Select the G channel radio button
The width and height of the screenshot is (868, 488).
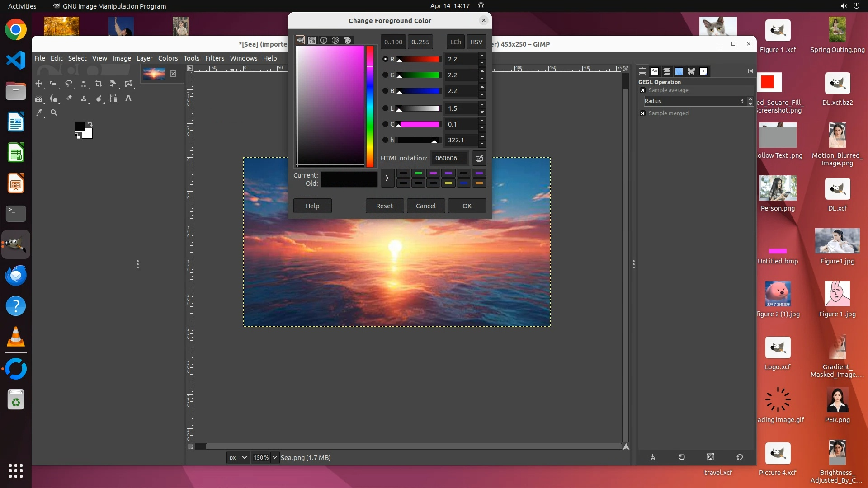(385, 75)
